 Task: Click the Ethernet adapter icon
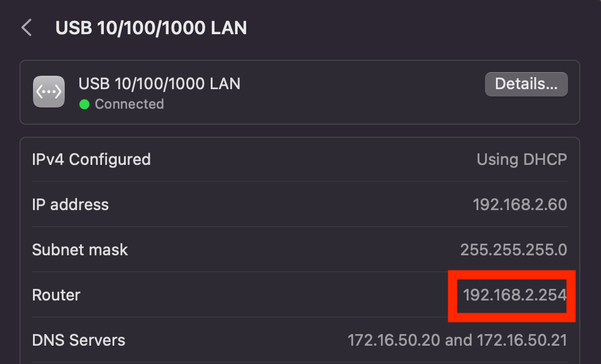pos(49,92)
